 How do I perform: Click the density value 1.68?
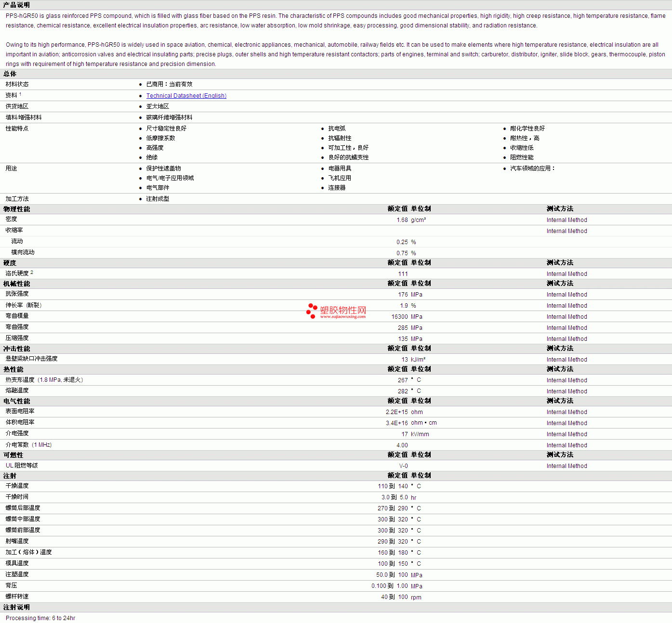click(402, 220)
